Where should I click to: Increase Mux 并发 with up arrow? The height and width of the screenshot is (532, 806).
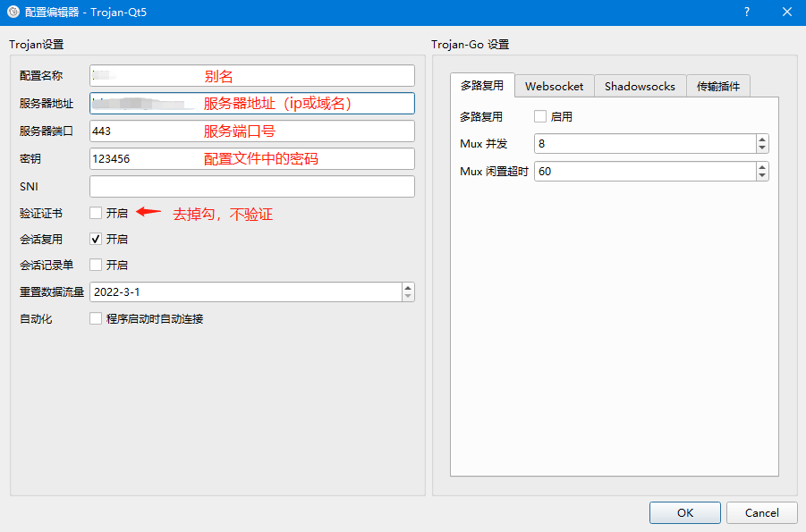(x=762, y=139)
